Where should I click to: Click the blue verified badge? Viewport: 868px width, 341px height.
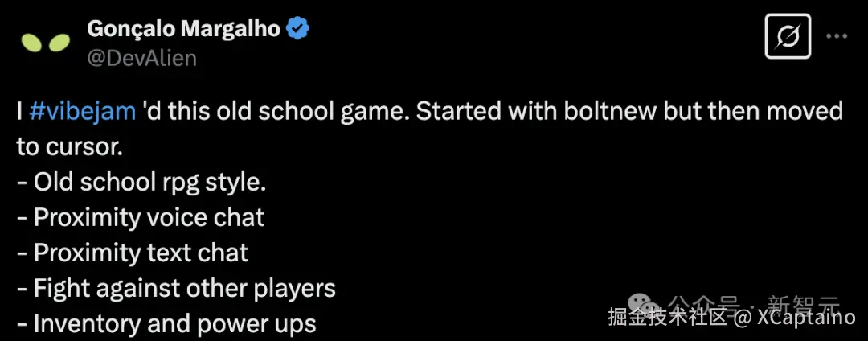299,30
